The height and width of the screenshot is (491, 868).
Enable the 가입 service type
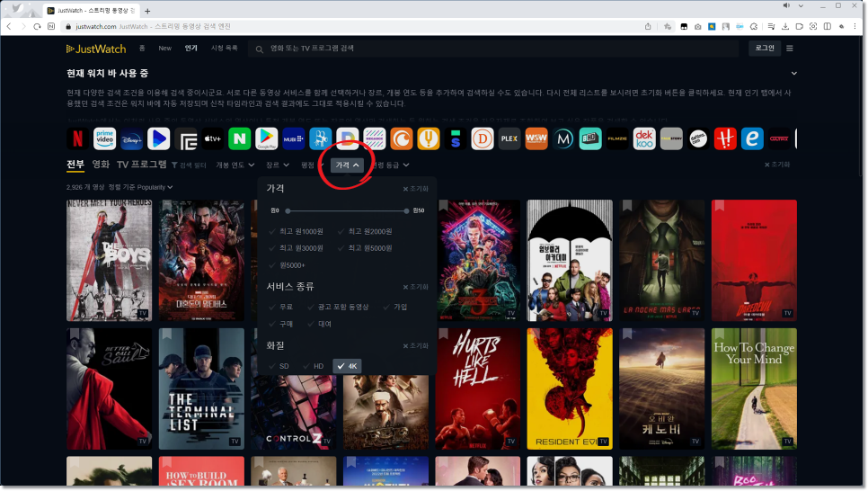(395, 307)
